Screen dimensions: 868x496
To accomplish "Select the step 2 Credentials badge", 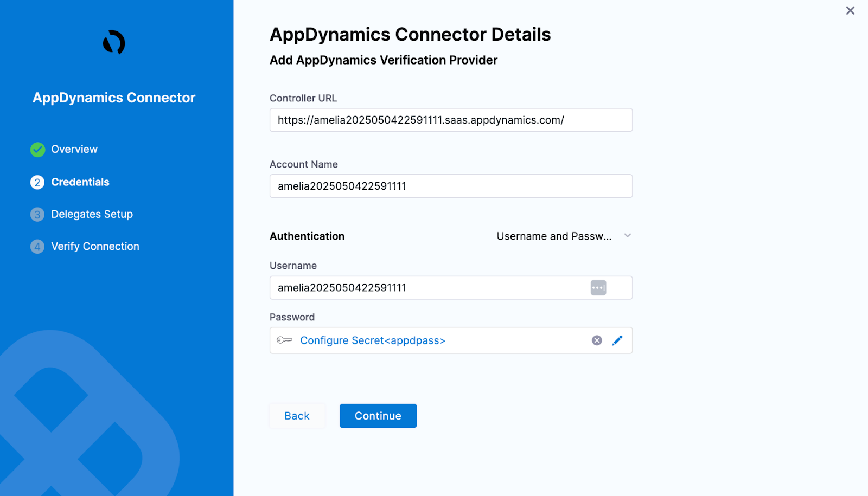I will pyautogui.click(x=37, y=182).
